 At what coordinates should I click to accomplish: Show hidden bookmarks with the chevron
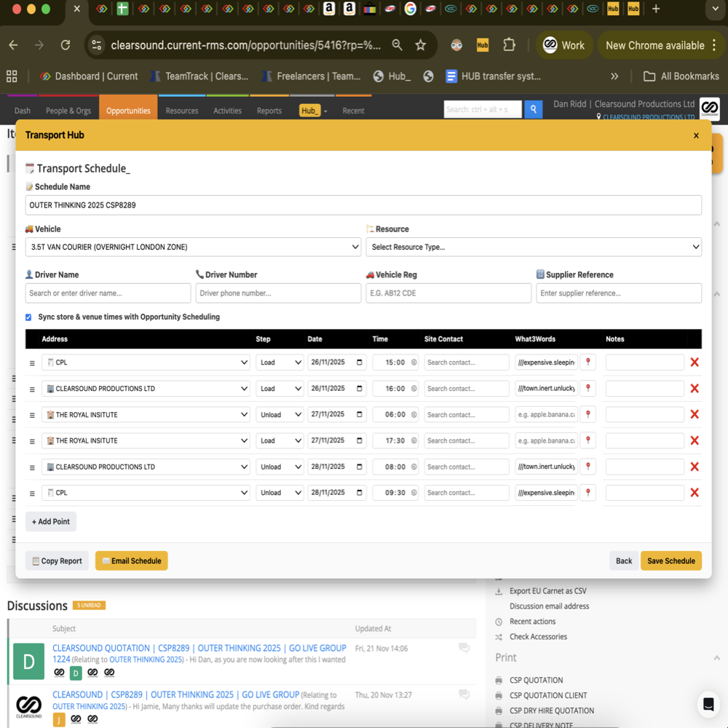[614, 76]
